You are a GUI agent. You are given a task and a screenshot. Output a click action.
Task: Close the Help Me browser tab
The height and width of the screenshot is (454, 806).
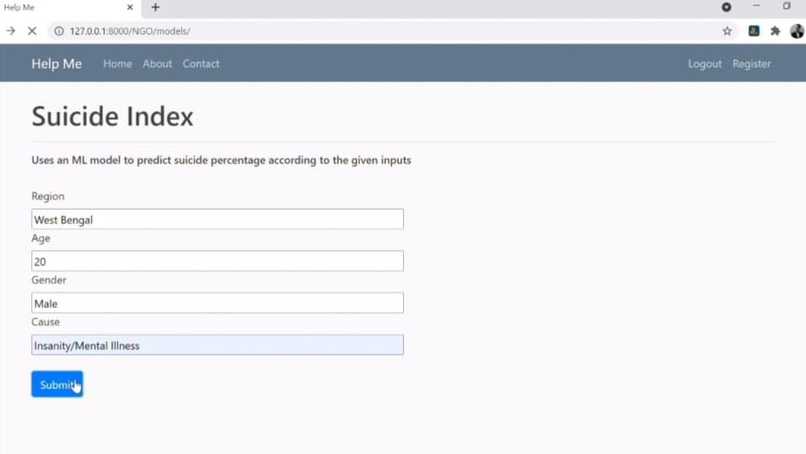[x=130, y=7]
